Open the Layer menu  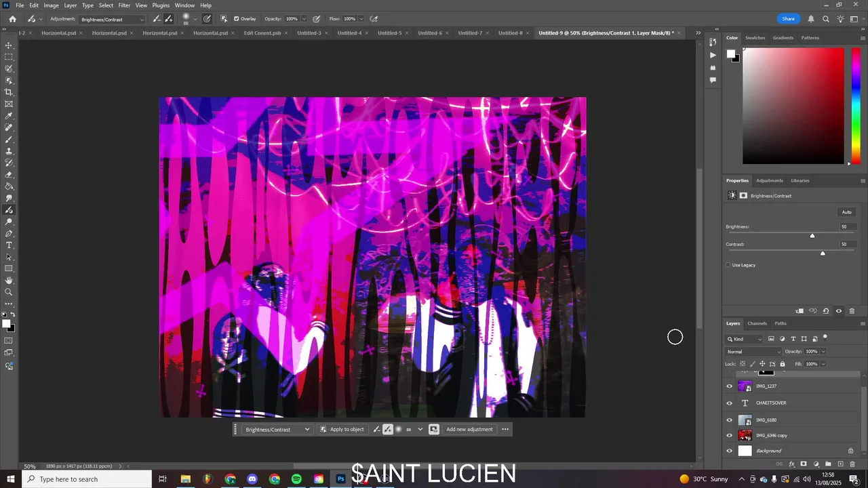click(71, 5)
